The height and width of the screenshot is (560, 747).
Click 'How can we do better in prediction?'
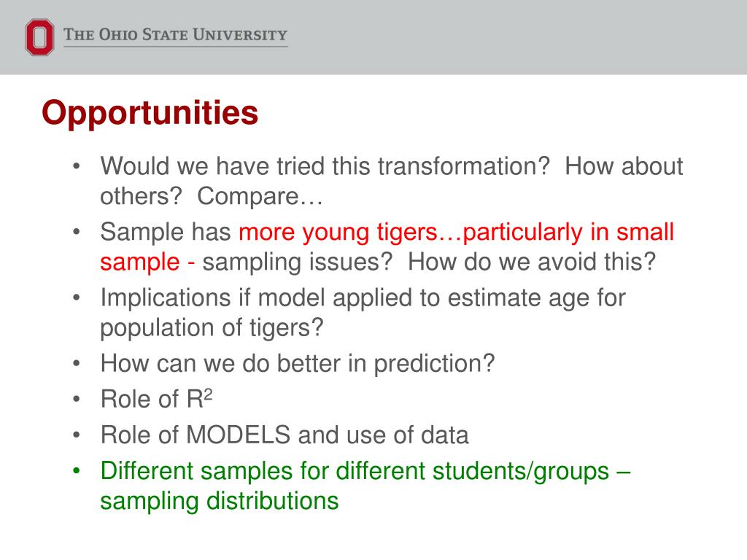pyautogui.click(x=298, y=363)
